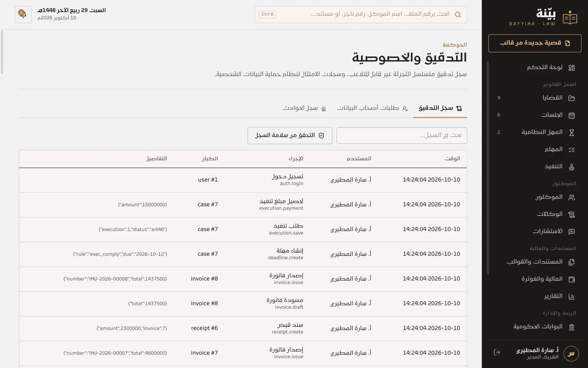Open the الاستشارات chat icon

571,232
